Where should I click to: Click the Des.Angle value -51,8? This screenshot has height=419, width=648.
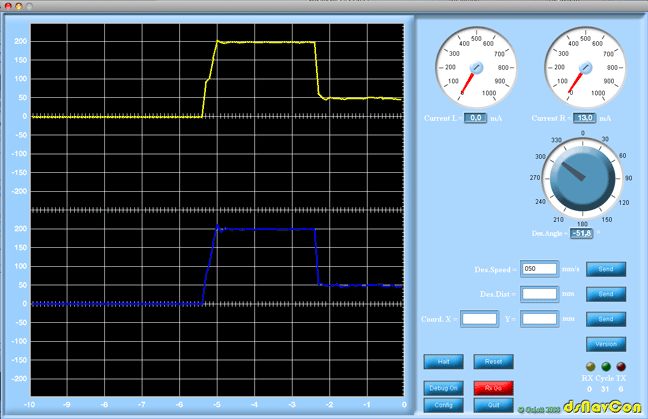pos(581,233)
